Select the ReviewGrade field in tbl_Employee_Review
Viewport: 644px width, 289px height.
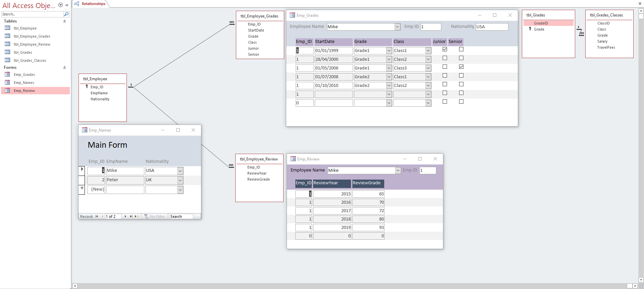tap(258, 179)
